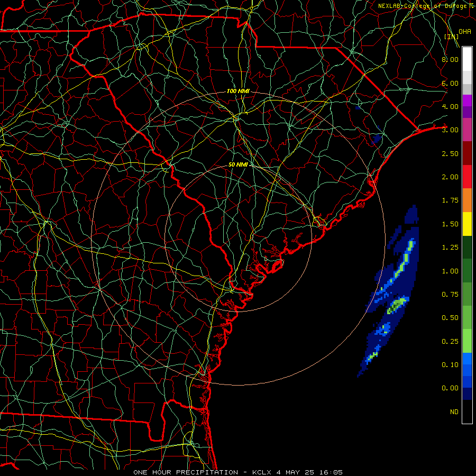This screenshot has height=476, width=476.
Task: Select the pink swatch near 3.00
Action: coord(467,130)
